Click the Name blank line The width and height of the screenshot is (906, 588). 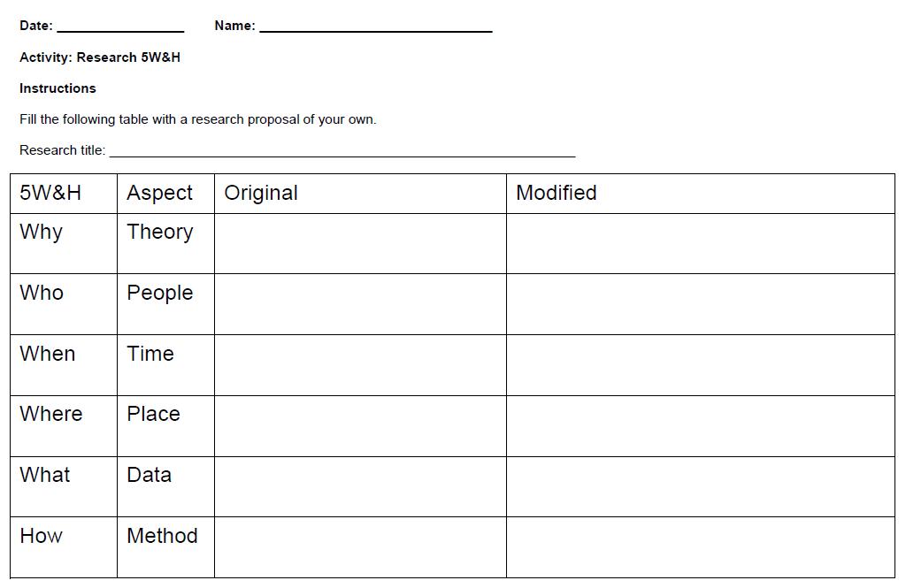point(375,27)
